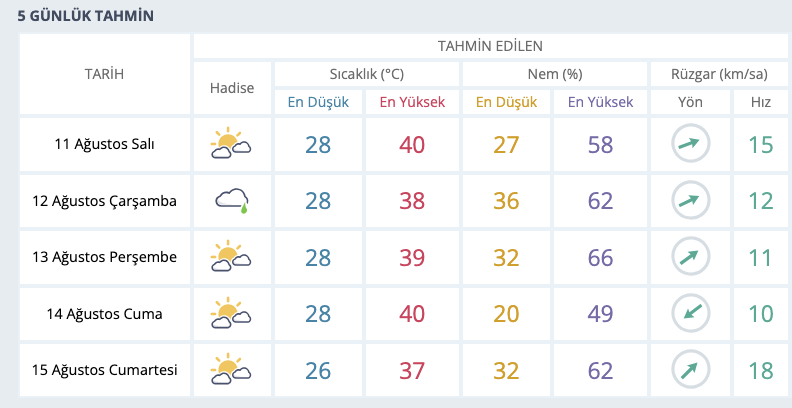Screen dimensions: 792x408
Task: Click the wind direction arrow for 13 Ağustos Perşembe
Action: [x=690, y=257]
